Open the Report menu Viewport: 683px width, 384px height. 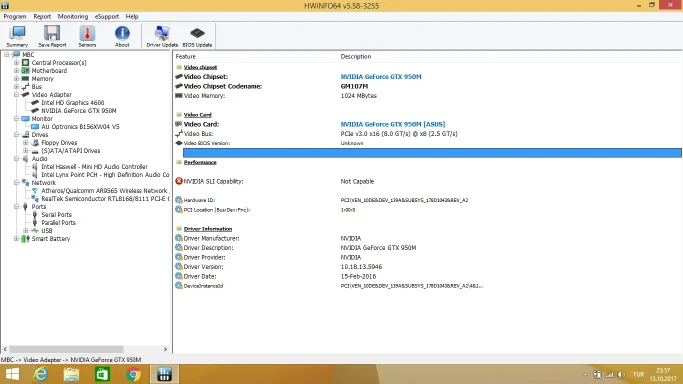[42, 17]
